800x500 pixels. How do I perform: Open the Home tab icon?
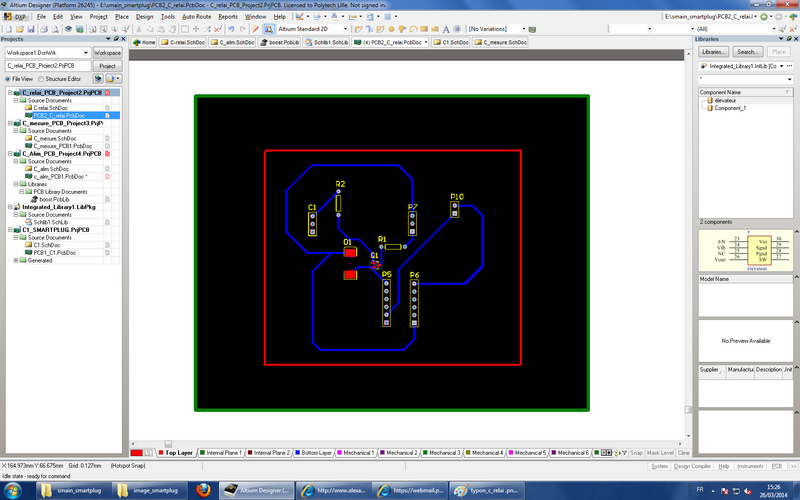(142, 43)
